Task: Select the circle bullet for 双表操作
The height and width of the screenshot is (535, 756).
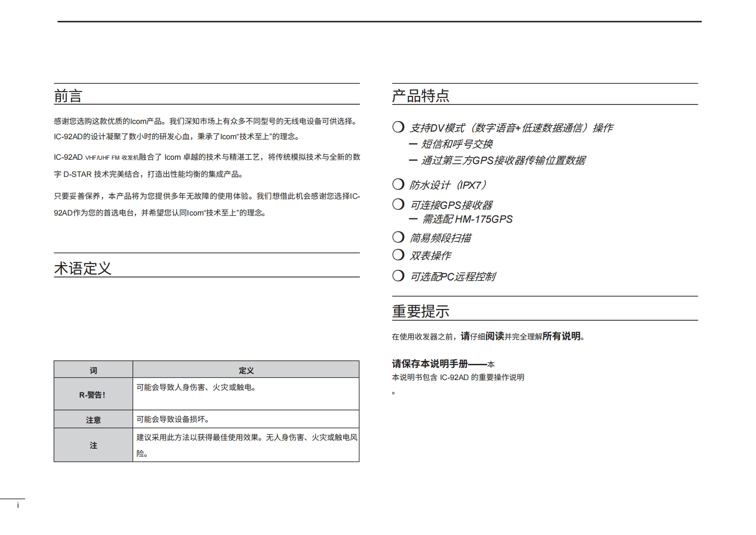Action: coord(398,255)
